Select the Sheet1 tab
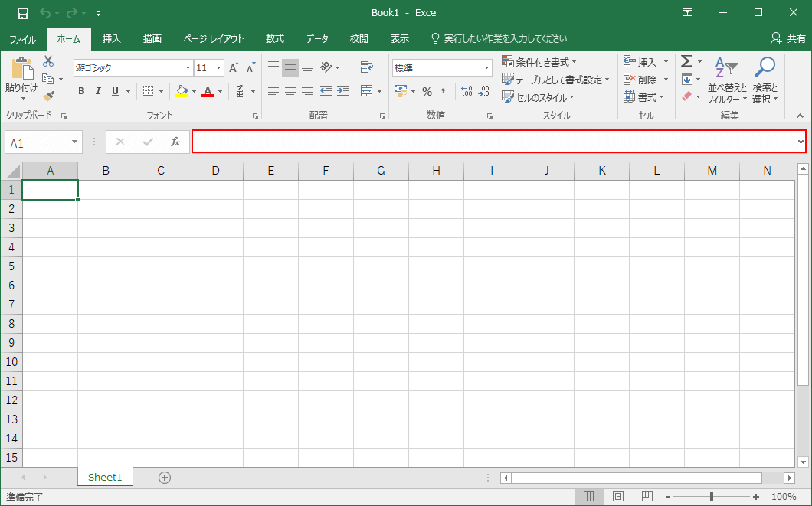The height and width of the screenshot is (506, 812). [x=105, y=477]
